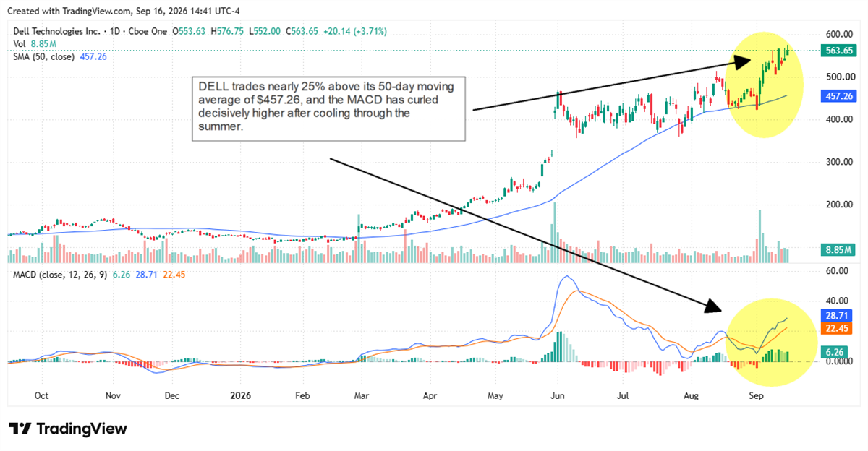Click the 'Vol 8.85M' legend entry
The width and height of the screenshot is (868, 451).
pyautogui.click(x=34, y=43)
